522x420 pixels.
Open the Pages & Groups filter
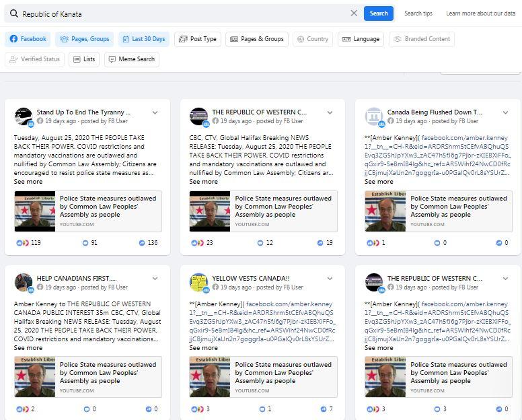coord(257,39)
